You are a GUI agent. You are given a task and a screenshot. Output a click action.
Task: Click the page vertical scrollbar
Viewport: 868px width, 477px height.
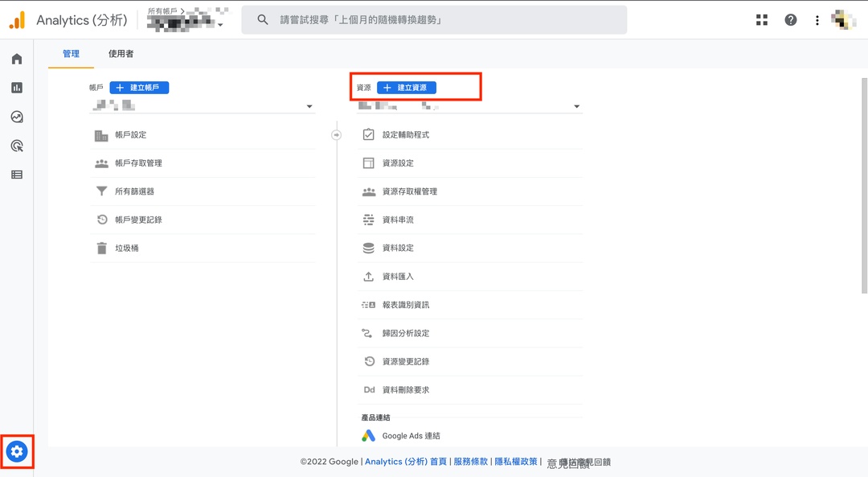(865, 186)
